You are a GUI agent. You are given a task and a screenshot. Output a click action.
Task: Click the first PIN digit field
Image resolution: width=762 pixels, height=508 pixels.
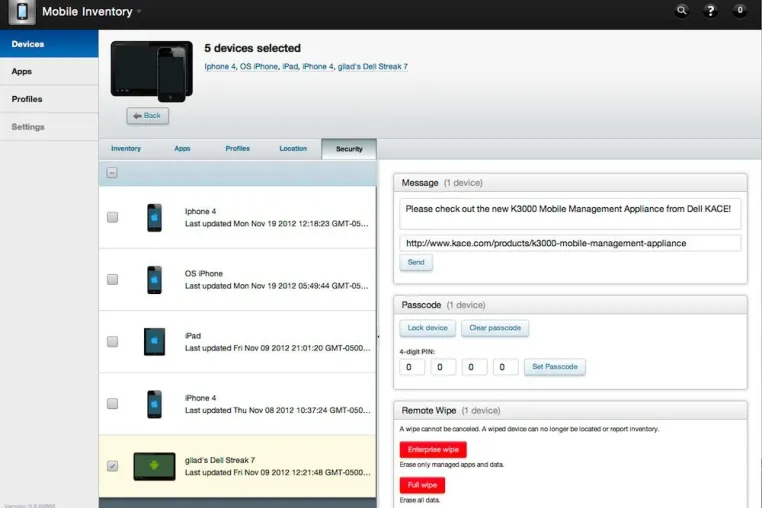[x=412, y=367]
